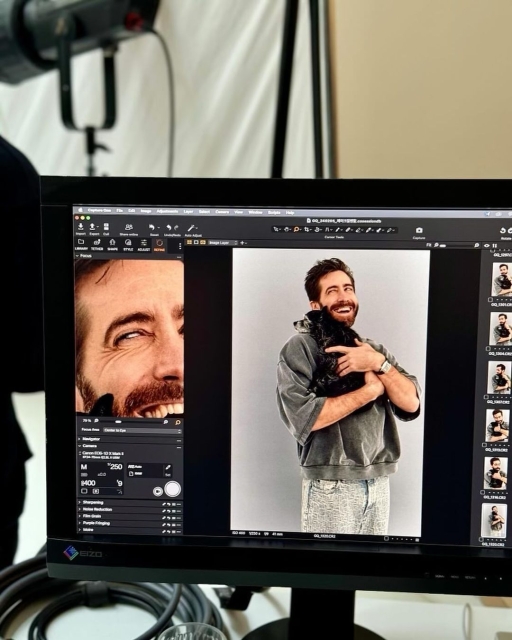This screenshot has height=640, width=512.
Task: Open the Adjustments menu
Action: click(167, 211)
